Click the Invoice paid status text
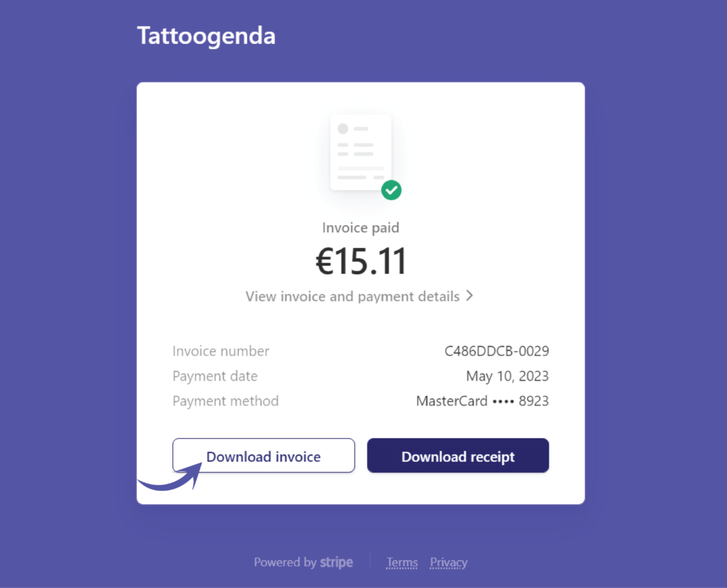The width and height of the screenshot is (727, 588). tap(361, 228)
